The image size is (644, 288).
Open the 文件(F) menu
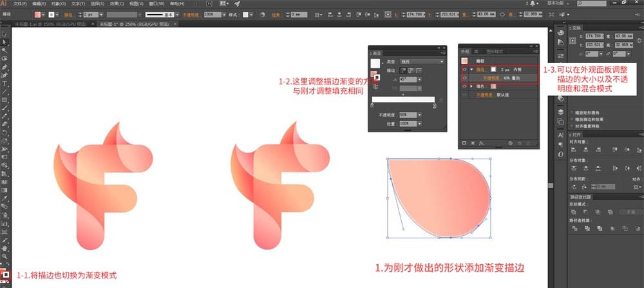click(x=20, y=3)
